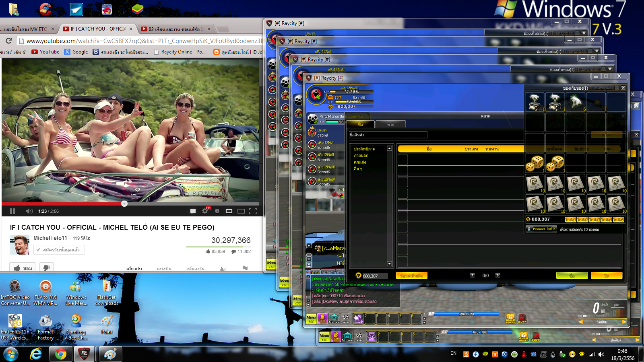Open video statistics bar-chart icon

223,269
